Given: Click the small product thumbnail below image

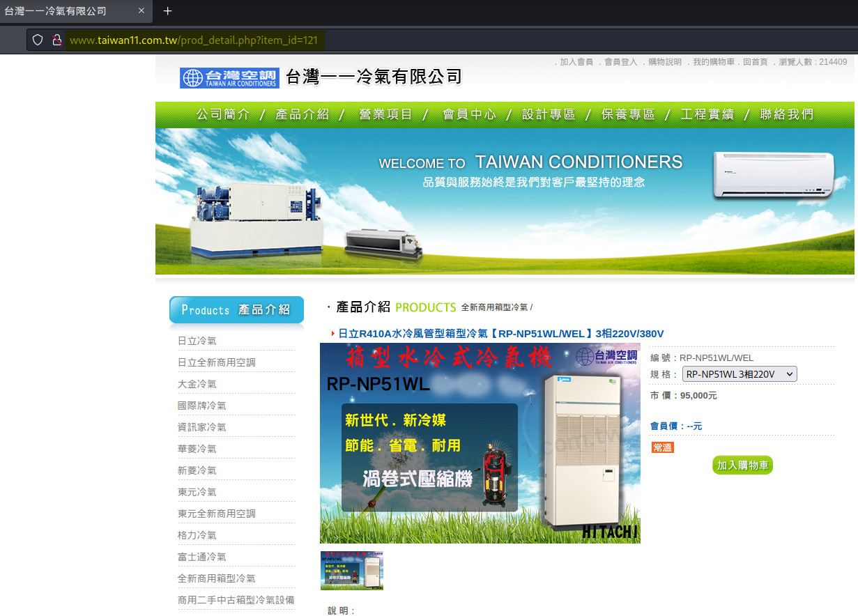Looking at the screenshot, I should click(x=352, y=571).
